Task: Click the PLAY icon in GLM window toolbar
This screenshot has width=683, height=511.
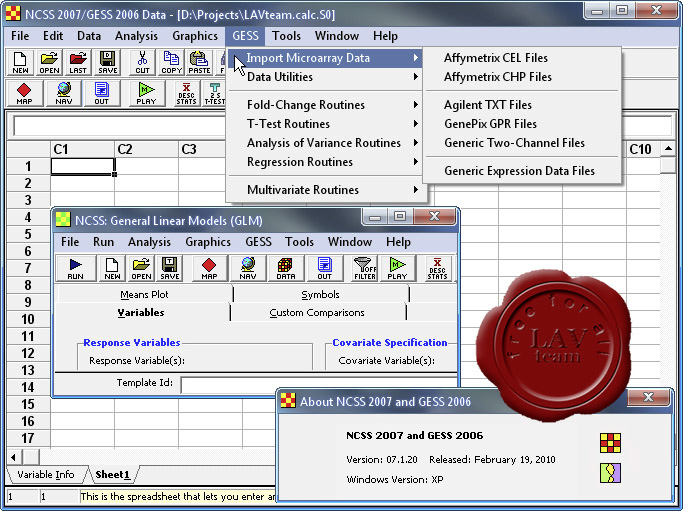Action: [x=397, y=268]
